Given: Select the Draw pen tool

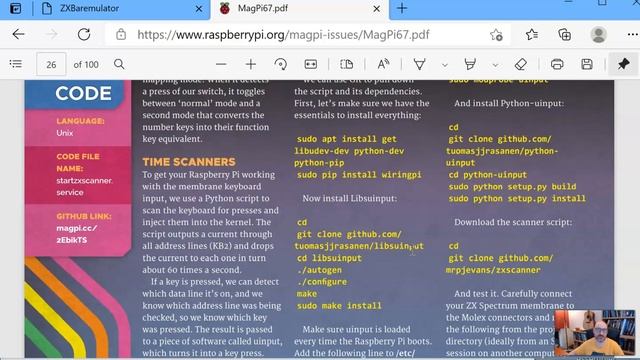Looking at the screenshot, I should [420, 64].
